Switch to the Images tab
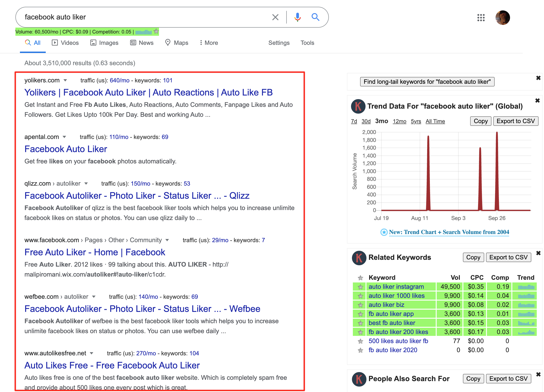The width and height of the screenshot is (544, 392). [x=104, y=43]
